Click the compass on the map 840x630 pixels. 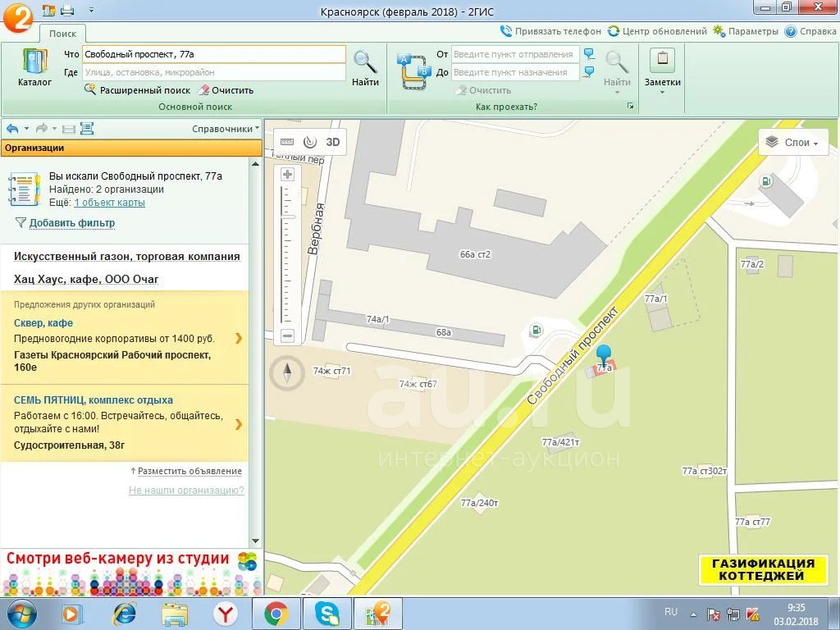click(287, 372)
